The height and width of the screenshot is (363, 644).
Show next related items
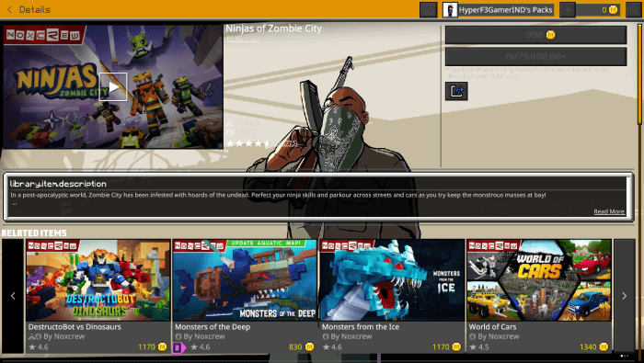click(625, 296)
